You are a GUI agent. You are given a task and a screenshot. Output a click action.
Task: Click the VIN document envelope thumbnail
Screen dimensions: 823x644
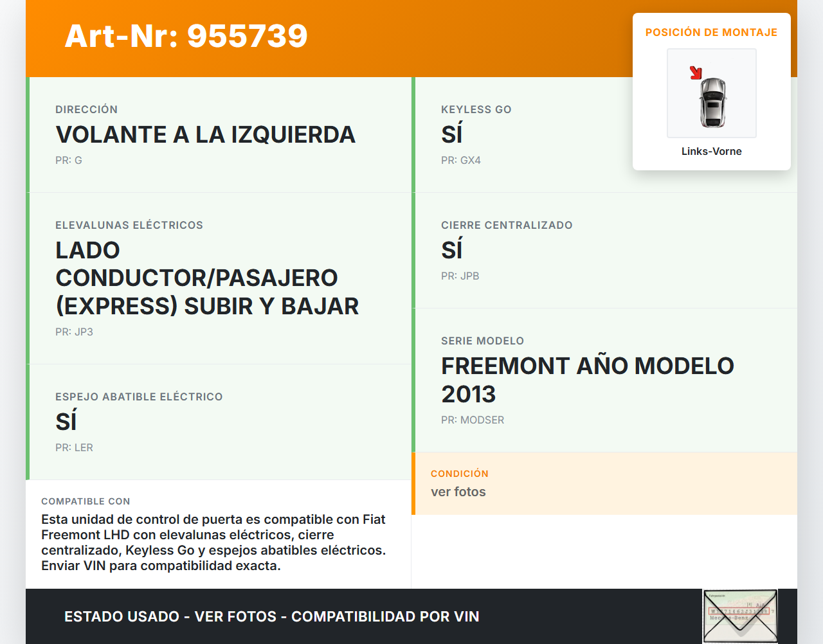click(x=740, y=616)
